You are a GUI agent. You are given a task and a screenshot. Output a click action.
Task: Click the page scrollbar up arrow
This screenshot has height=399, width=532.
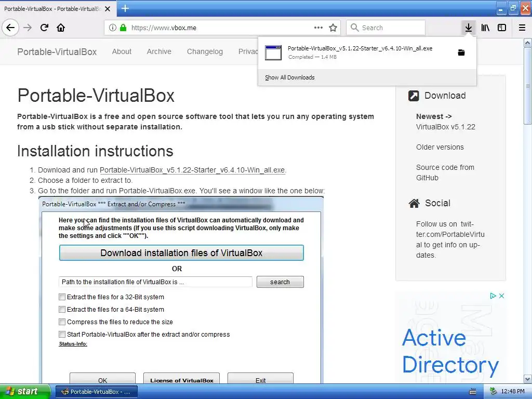point(528,43)
